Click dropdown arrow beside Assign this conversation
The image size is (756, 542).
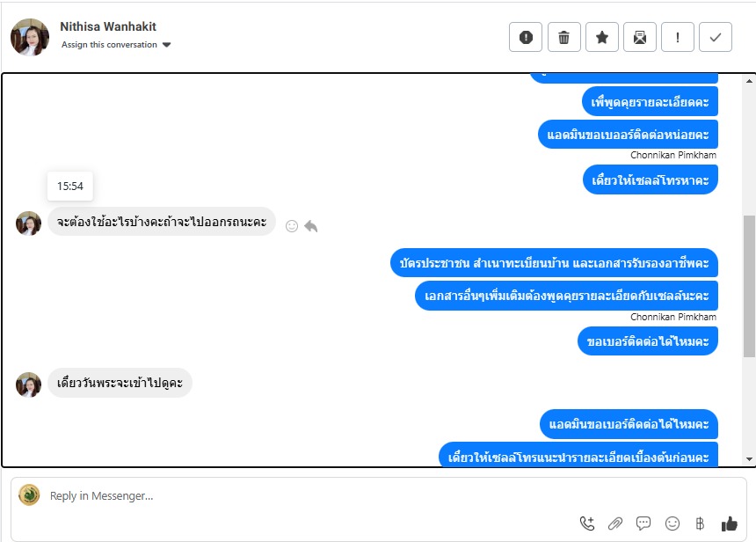coord(167,45)
